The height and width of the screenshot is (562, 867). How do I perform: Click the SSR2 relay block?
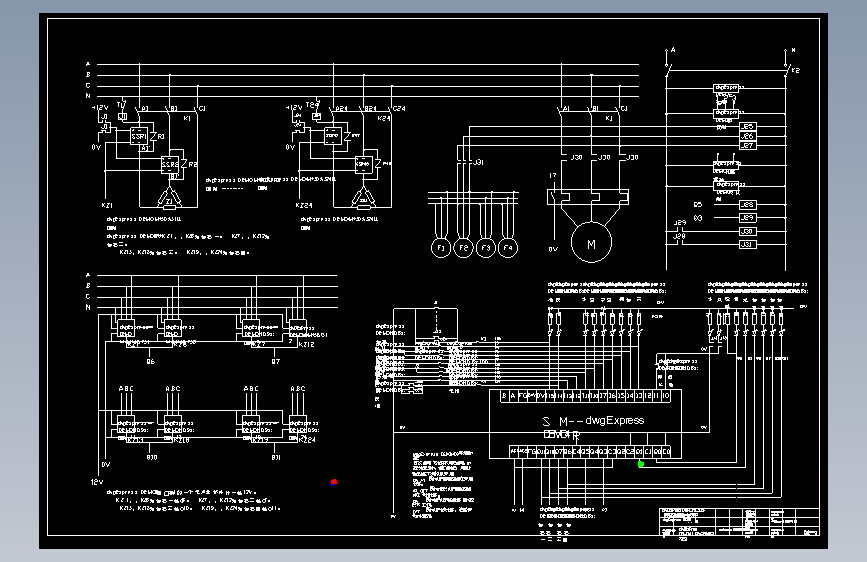(170, 165)
